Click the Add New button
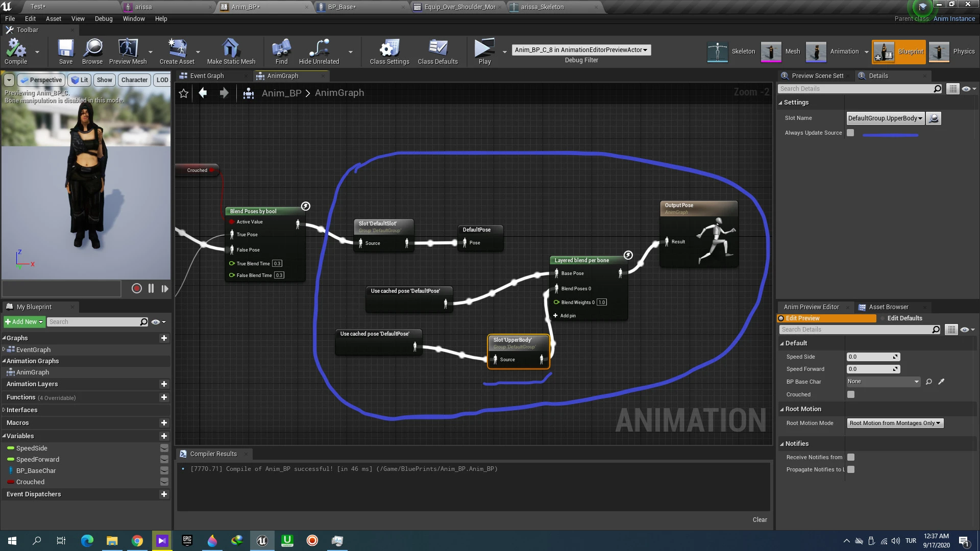This screenshot has height=551, width=980. point(24,322)
